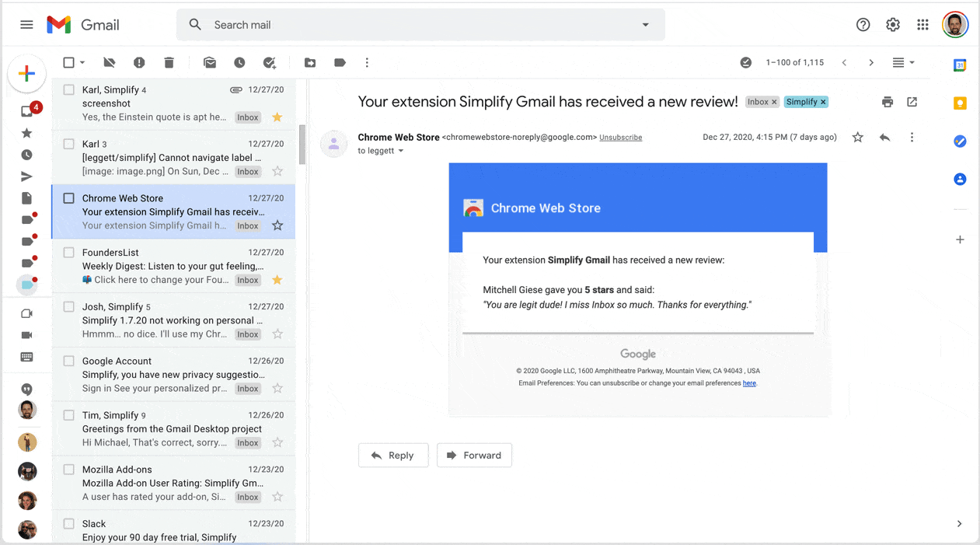Viewport: 980px width, 545px height.
Task: Click the Meet video camera outline icon
Action: (26, 313)
